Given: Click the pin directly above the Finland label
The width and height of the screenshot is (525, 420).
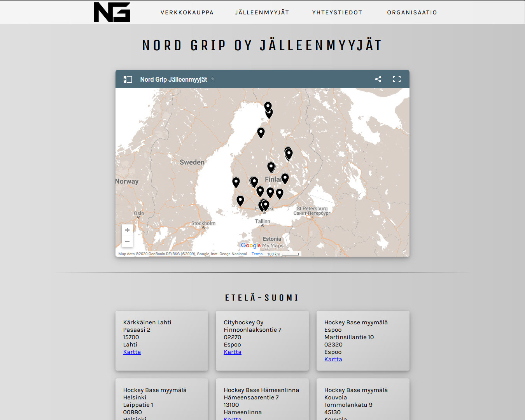Looking at the screenshot, I should (x=271, y=167).
